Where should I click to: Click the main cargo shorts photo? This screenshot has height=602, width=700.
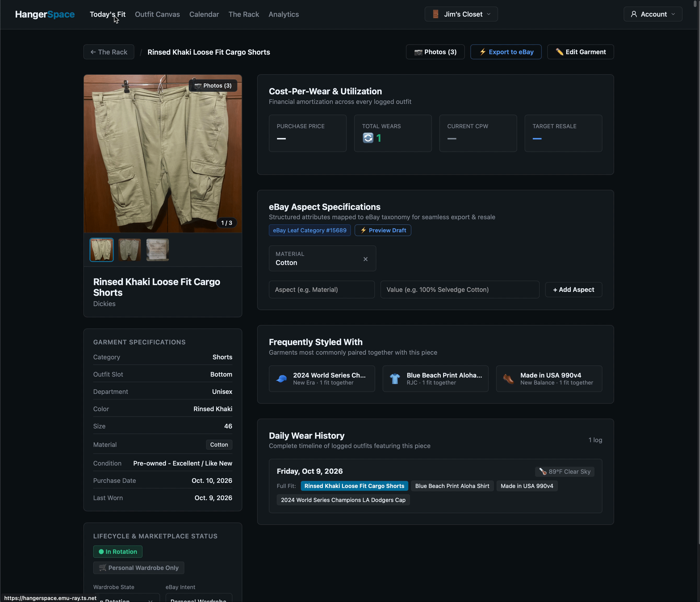163,154
